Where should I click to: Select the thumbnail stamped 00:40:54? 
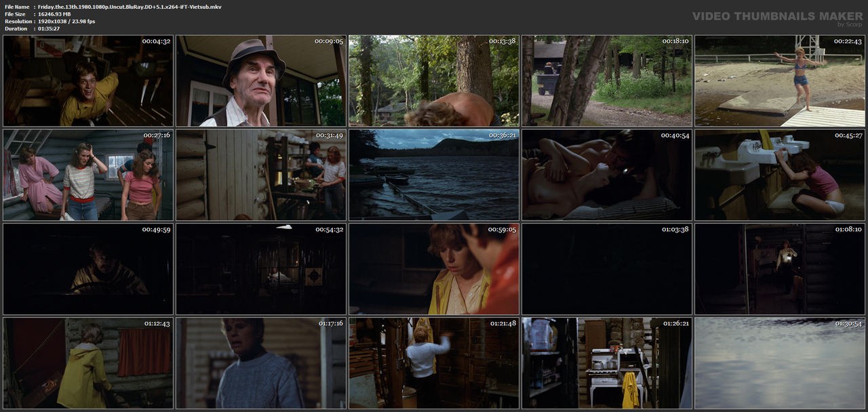tap(607, 175)
